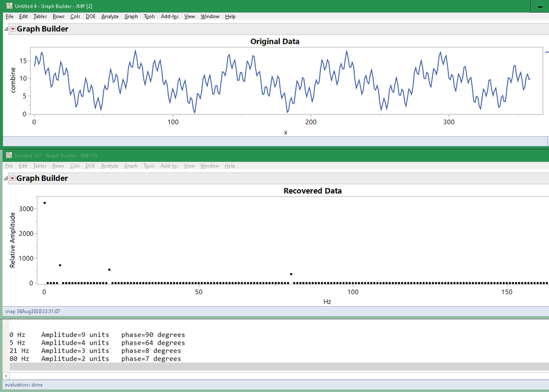
Task: Open the Cols menu in Untitled 127
Action: point(75,165)
